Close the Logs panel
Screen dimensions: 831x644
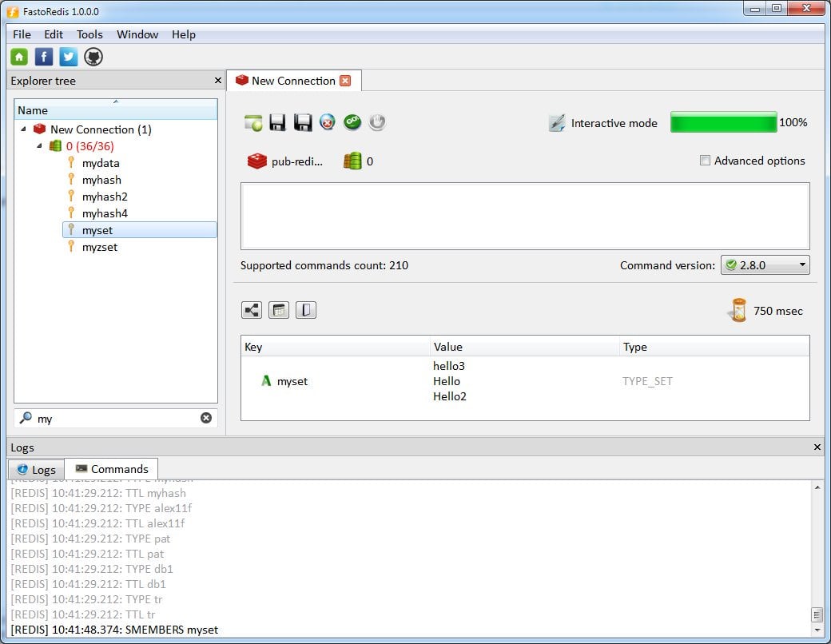click(817, 447)
